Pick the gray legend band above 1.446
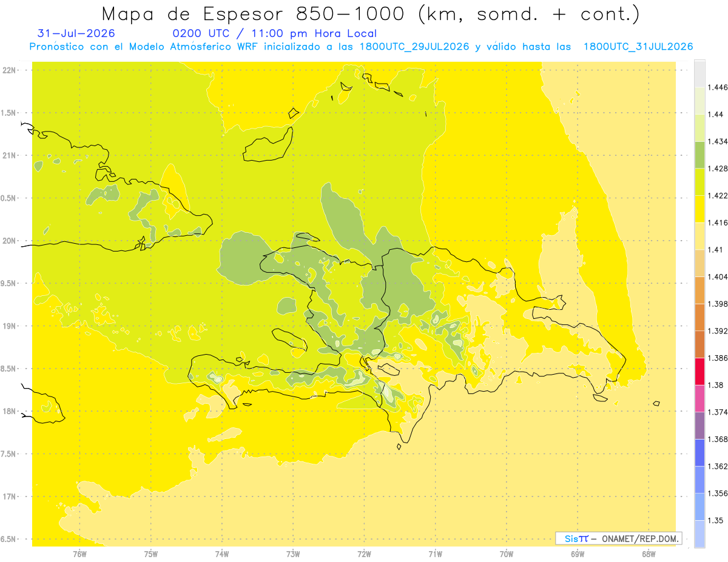 699,74
